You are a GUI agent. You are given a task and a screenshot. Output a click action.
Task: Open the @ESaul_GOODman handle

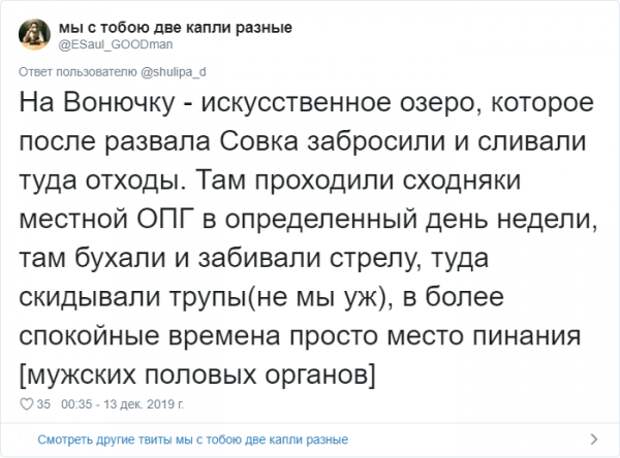(x=116, y=44)
